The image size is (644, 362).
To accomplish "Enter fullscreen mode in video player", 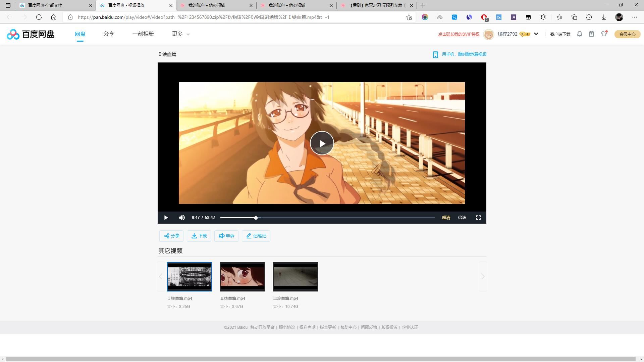I will tap(478, 218).
